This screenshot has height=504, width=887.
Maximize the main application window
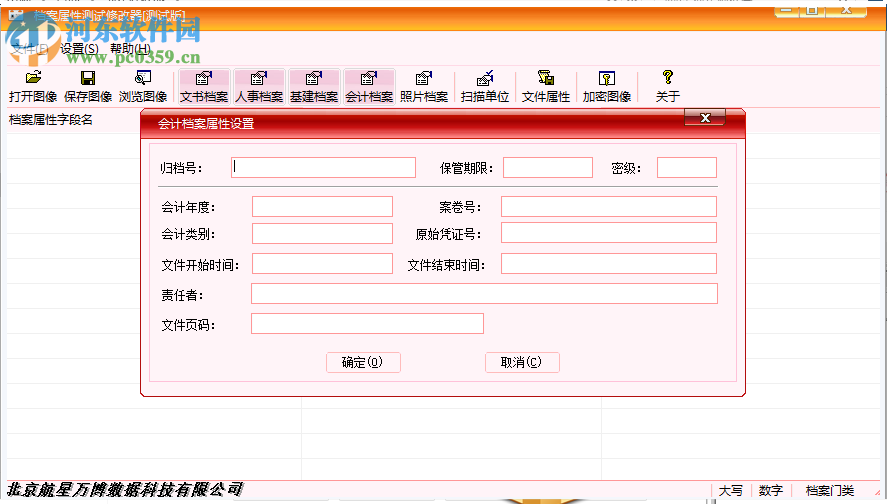[x=812, y=10]
